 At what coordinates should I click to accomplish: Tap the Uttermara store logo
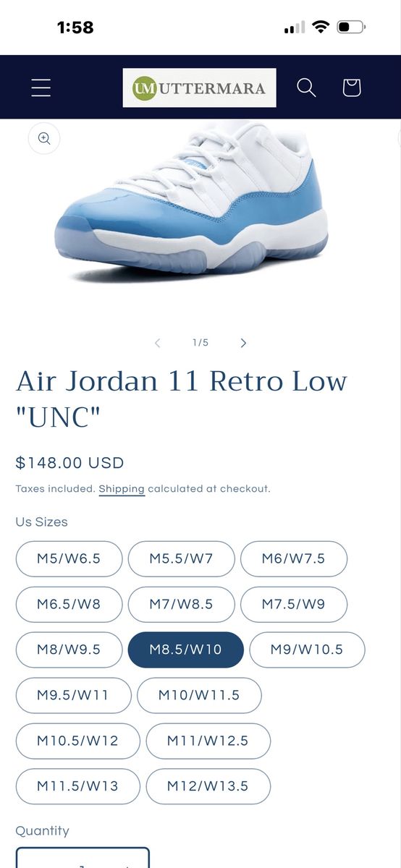[199, 88]
